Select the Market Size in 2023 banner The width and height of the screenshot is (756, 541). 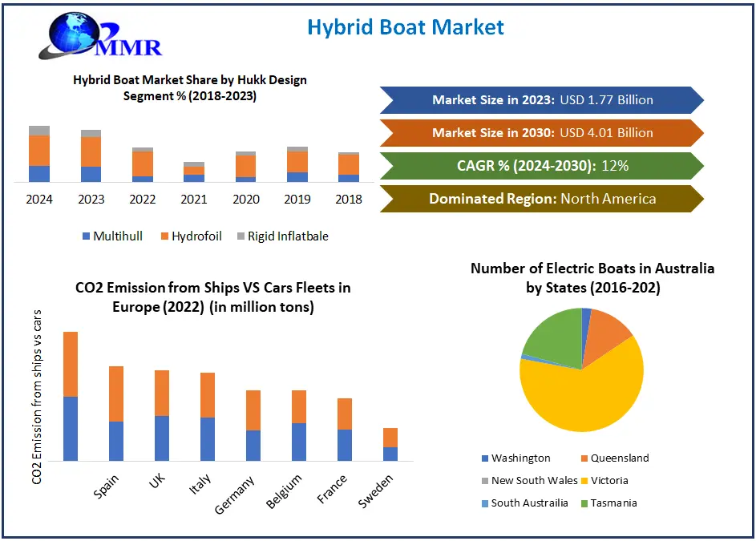pos(542,100)
